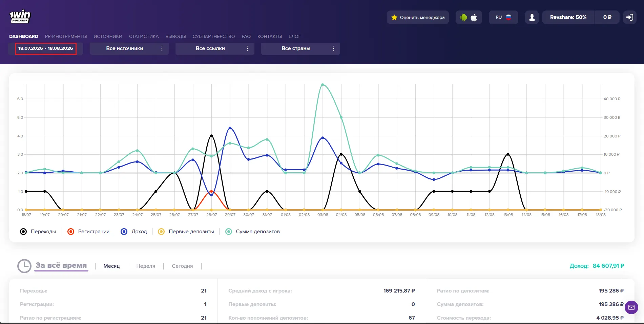Open the Статистика menu item

click(144, 36)
